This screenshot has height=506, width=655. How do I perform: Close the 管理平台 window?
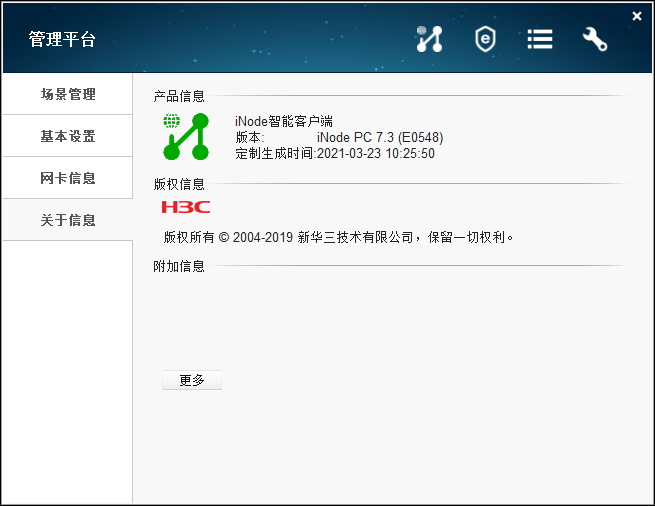pos(637,16)
